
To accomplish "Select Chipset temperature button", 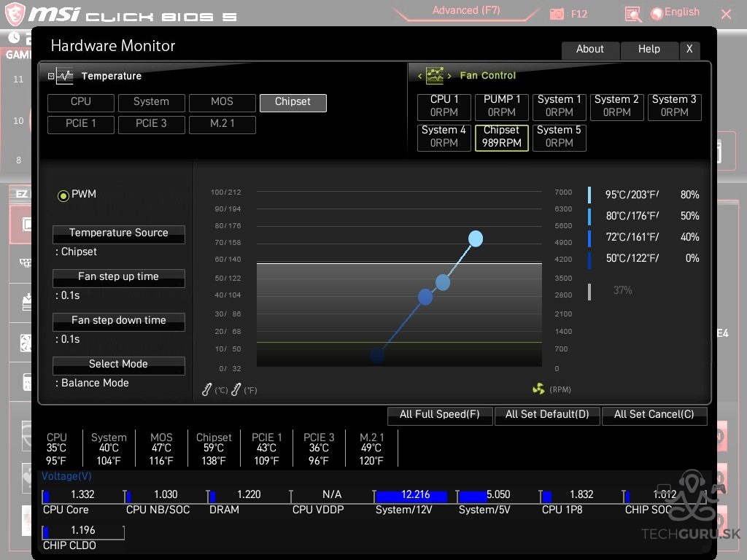I will tap(293, 102).
